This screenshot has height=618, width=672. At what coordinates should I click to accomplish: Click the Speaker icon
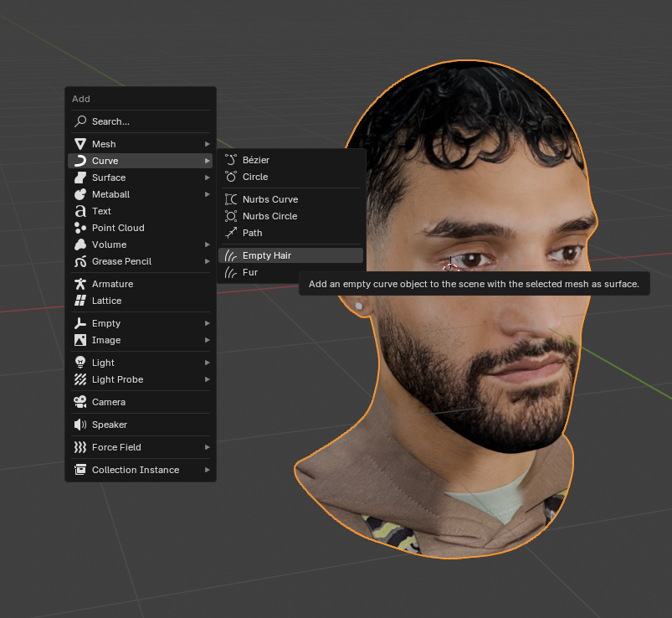(80, 425)
